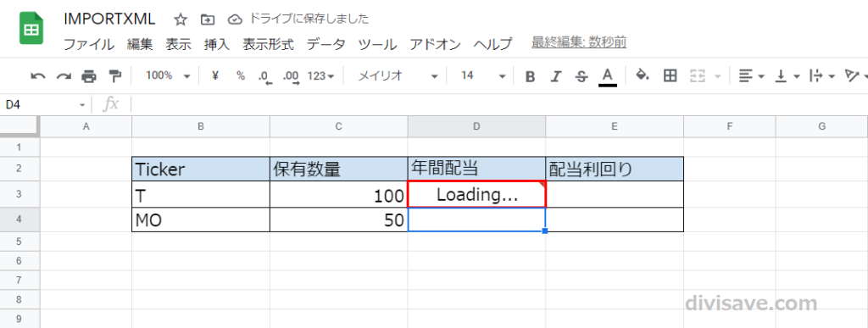Select column F header
This screenshot has width=868, height=328.
click(730, 126)
